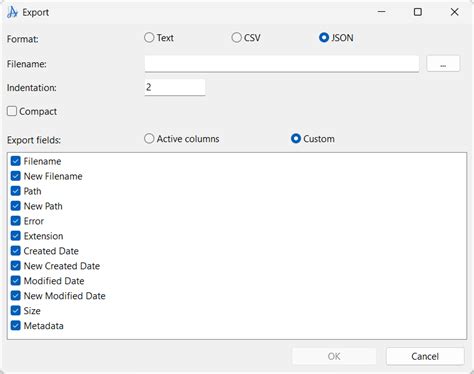
Task: Toggle the New Modified Date checkbox
Action: pos(16,296)
